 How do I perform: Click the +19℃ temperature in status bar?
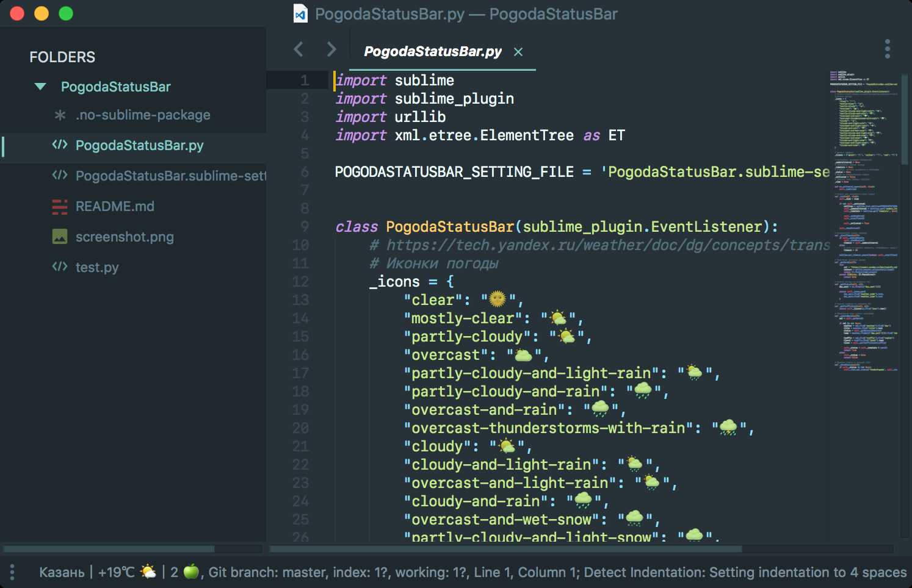pyautogui.click(x=116, y=572)
